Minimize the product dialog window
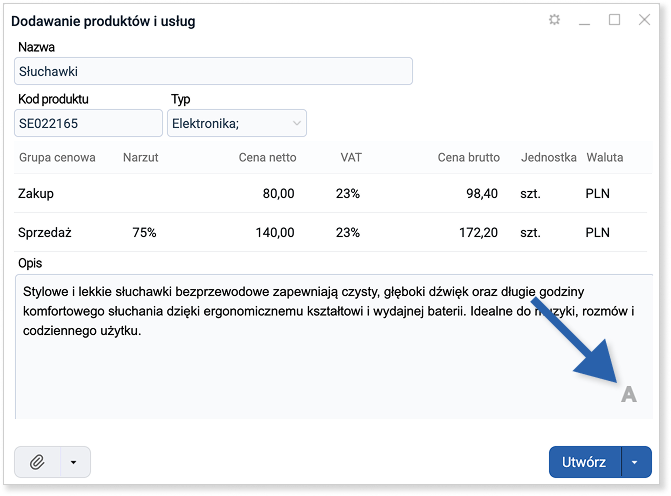The width and height of the screenshot is (671, 496). tap(585, 20)
